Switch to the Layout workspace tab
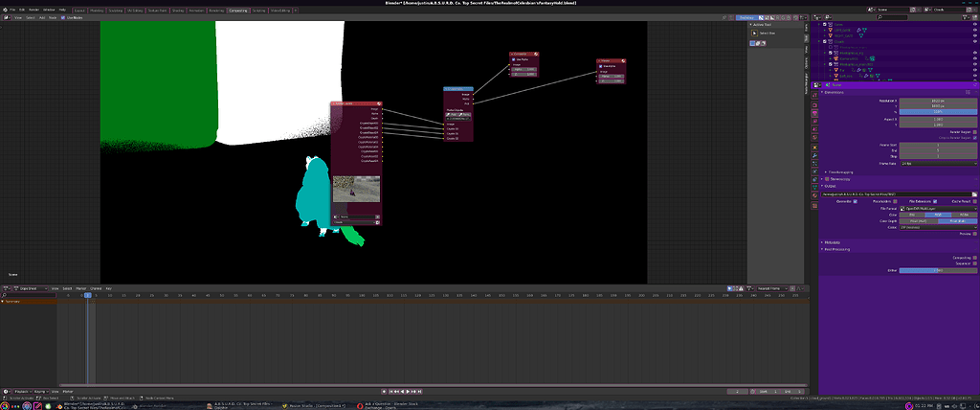The height and width of the screenshot is (410, 980). coord(80,10)
